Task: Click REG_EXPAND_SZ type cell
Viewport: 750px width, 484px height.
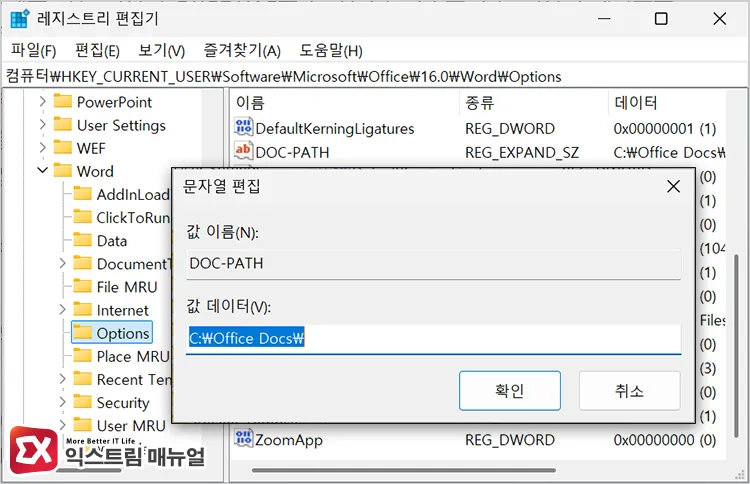Action: point(522,152)
